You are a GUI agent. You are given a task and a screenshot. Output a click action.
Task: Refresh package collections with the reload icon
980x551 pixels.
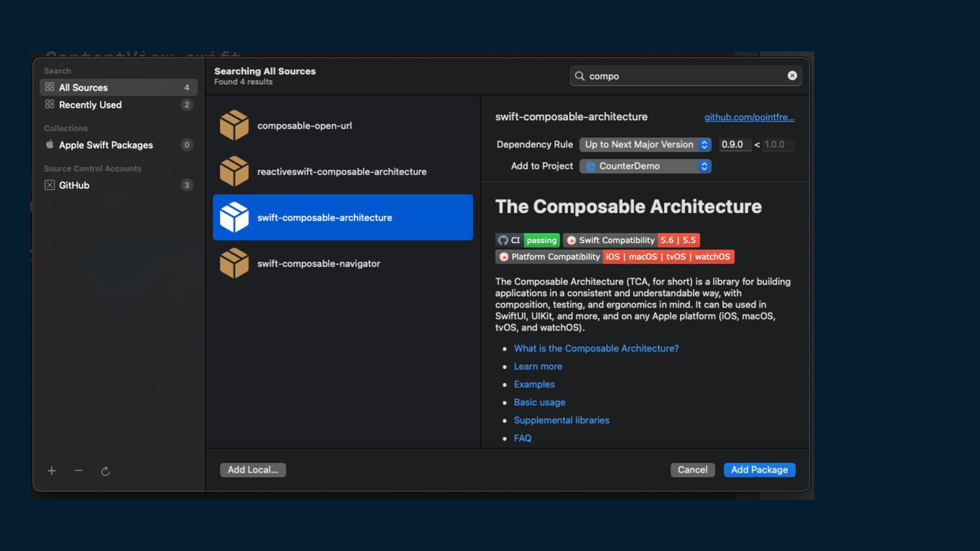click(x=106, y=471)
